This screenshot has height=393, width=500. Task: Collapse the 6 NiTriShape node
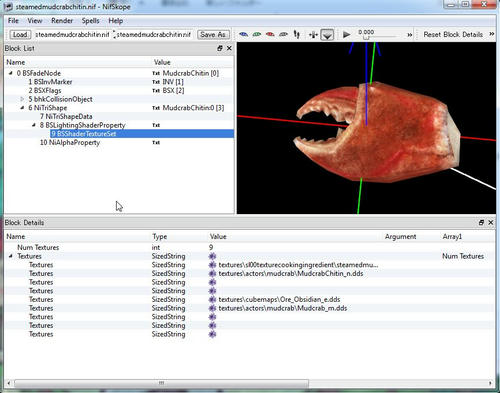[x=22, y=108]
